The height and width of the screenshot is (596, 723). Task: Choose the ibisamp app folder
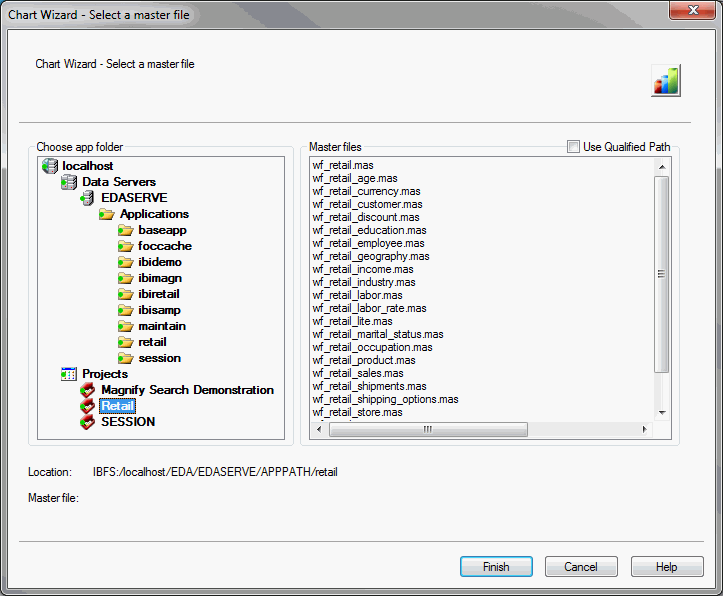tap(159, 310)
